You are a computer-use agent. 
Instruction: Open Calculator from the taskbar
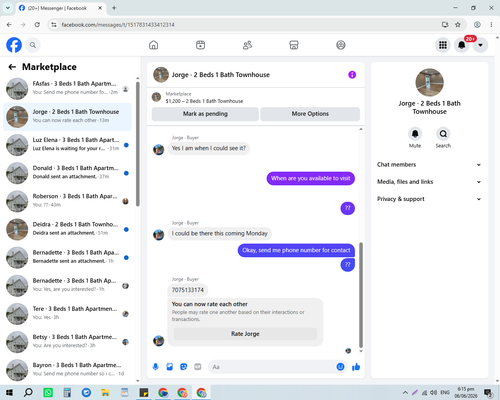click(67, 393)
